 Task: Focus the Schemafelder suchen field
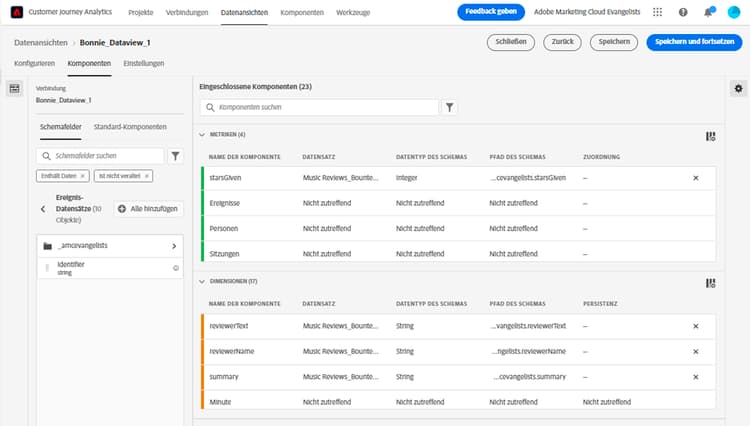pyautogui.click(x=100, y=156)
